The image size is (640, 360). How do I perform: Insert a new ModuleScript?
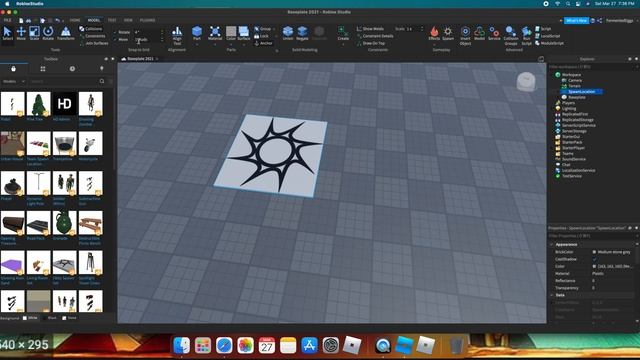tap(549, 43)
